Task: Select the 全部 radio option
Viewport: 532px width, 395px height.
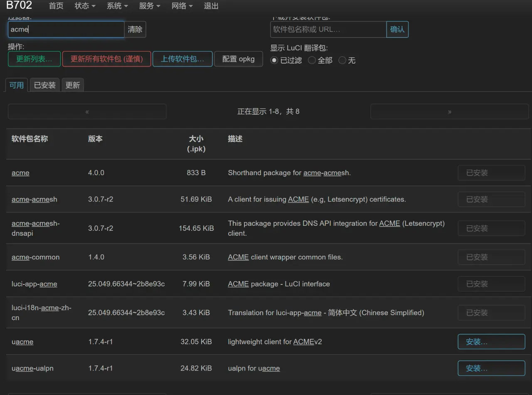Action: pos(312,60)
